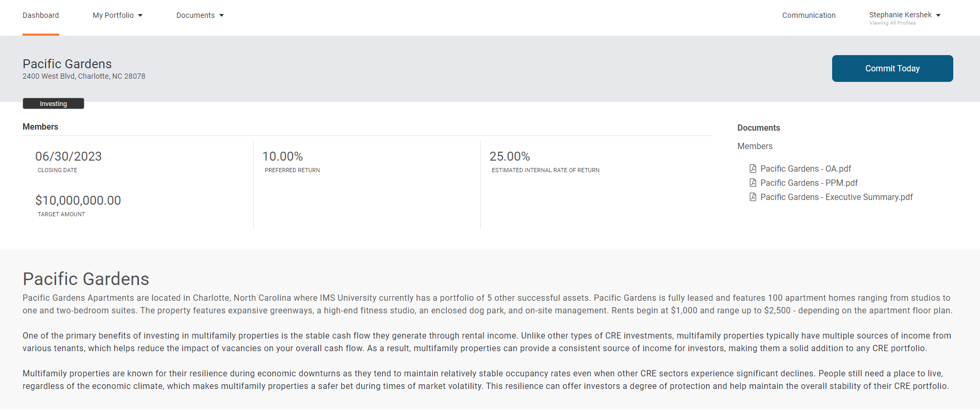Open Pacific Gardens - PPM.pdf document
980x411 pixels.
pos(809,183)
